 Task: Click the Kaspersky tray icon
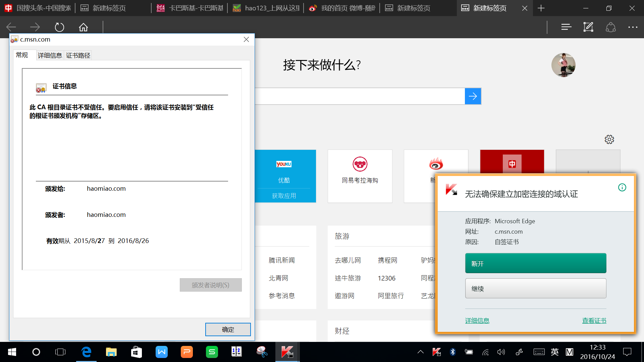tap(437, 352)
